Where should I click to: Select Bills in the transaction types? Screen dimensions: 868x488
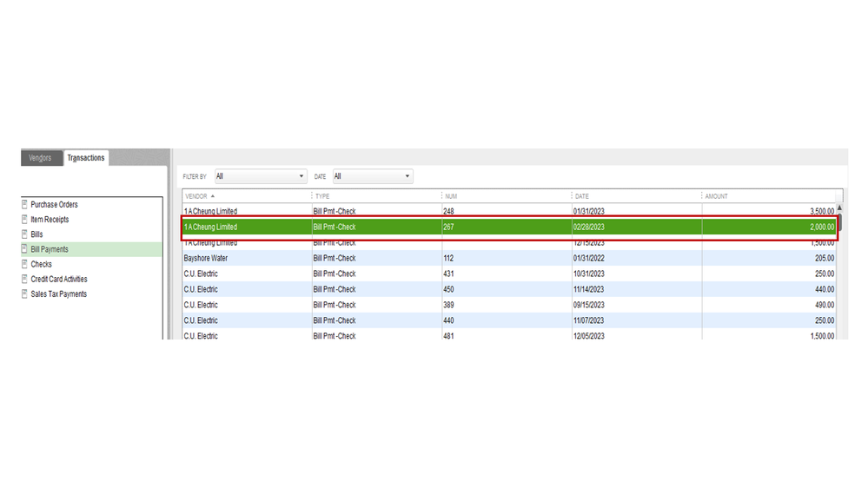(x=36, y=234)
